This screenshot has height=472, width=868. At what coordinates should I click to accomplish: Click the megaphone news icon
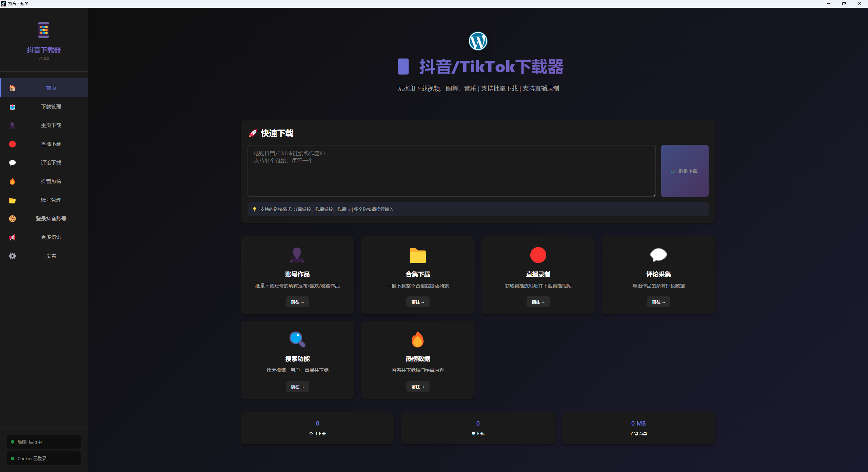click(13, 237)
